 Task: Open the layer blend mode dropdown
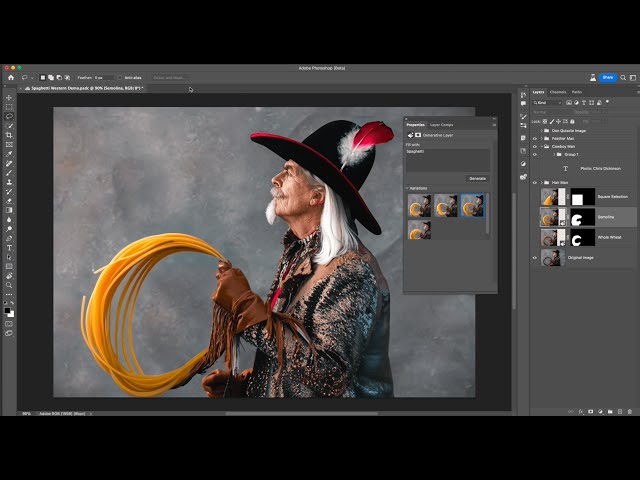point(550,112)
